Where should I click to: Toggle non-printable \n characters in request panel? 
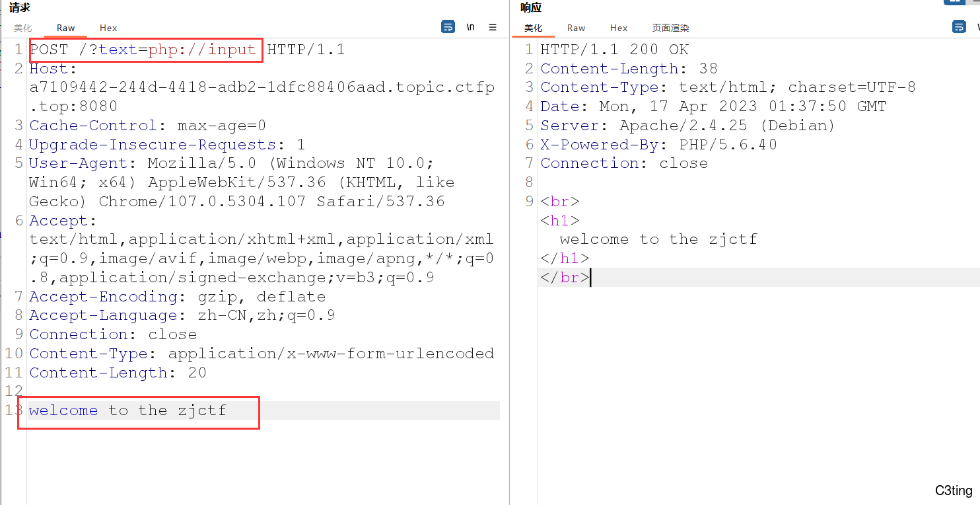(470, 27)
